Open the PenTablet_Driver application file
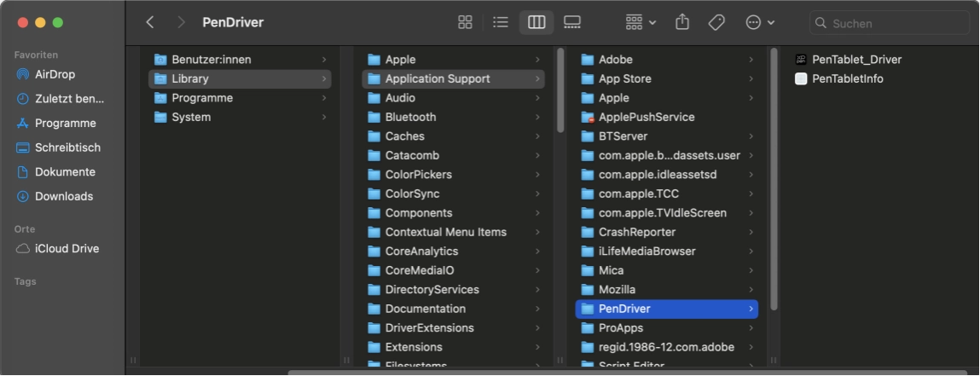 pos(855,60)
